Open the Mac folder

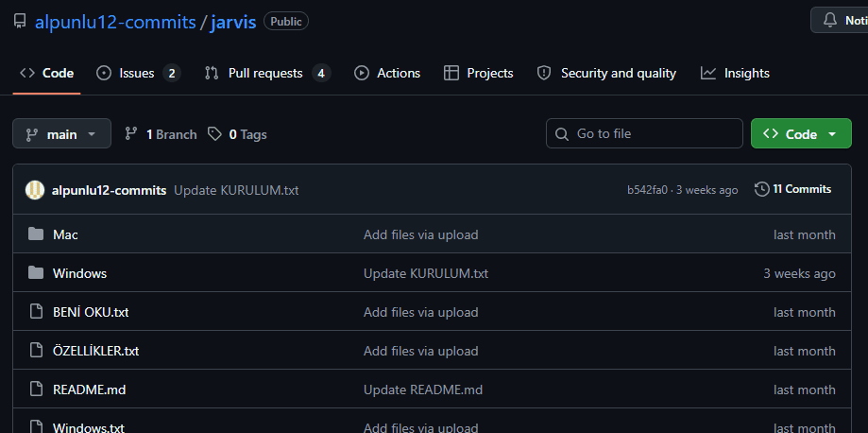pyautogui.click(x=65, y=234)
